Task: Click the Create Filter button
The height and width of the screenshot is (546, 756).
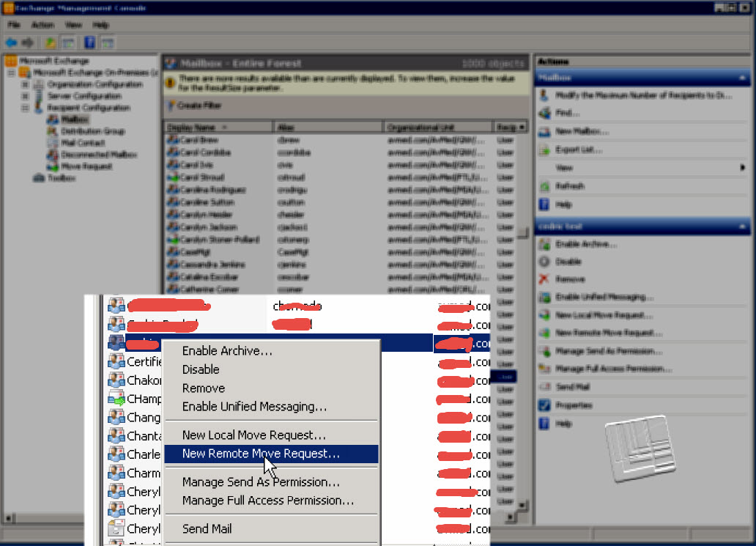Action: click(x=194, y=105)
